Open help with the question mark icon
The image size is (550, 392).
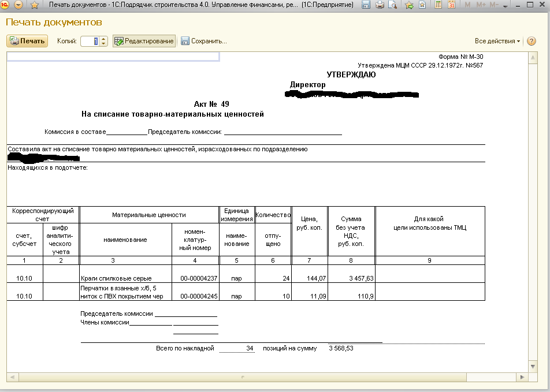tap(532, 41)
